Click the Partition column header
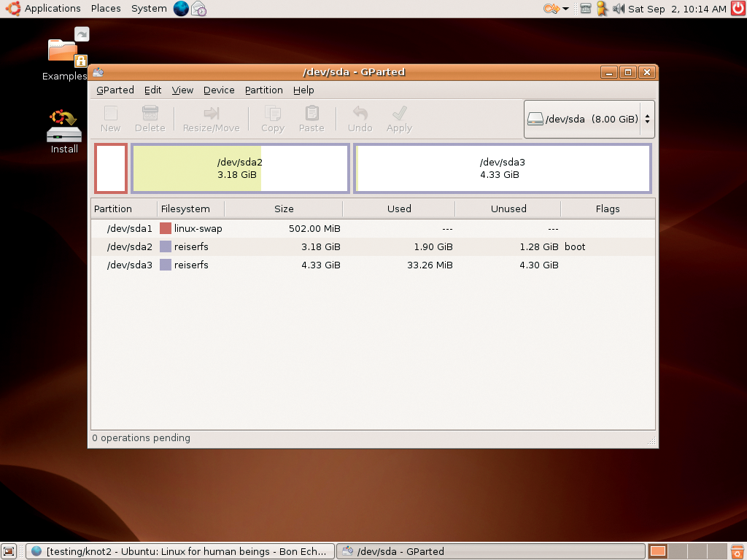The height and width of the screenshot is (560, 747). 124,209
